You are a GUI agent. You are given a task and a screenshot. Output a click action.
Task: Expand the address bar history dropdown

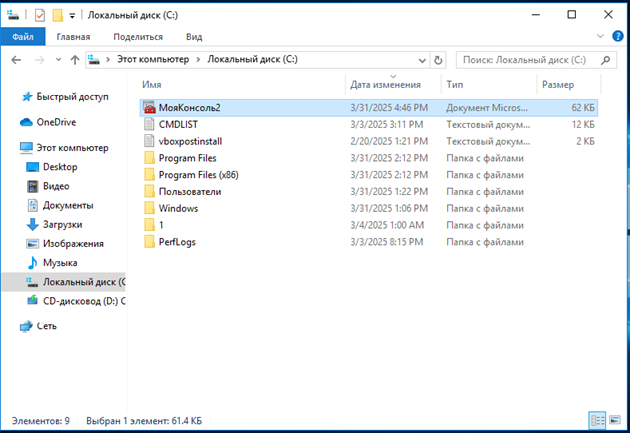coord(422,60)
